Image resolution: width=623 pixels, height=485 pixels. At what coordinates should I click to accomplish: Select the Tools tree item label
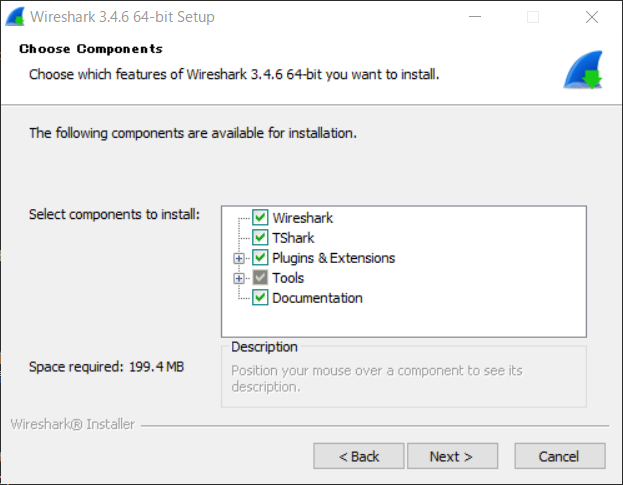288,278
